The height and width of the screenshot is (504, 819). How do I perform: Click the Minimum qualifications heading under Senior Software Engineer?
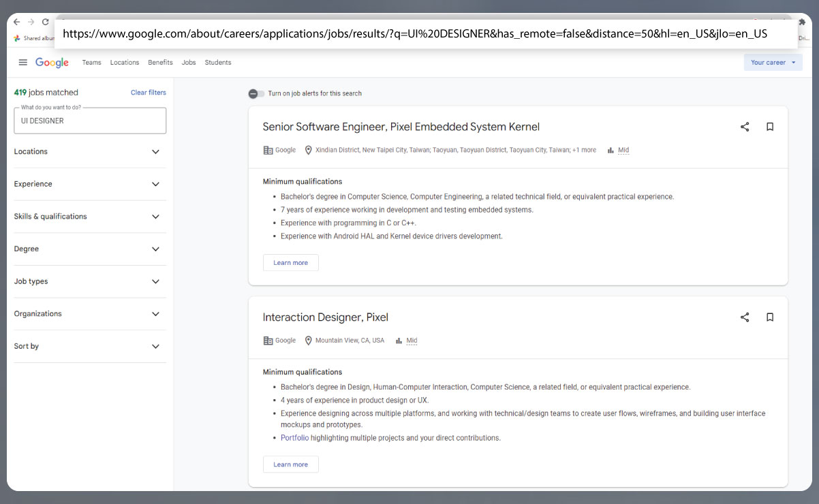[303, 182]
